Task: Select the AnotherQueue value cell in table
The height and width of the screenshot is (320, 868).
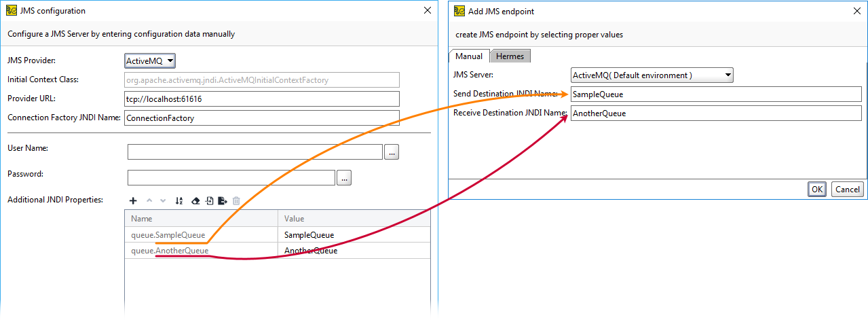Action: (354, 250)
